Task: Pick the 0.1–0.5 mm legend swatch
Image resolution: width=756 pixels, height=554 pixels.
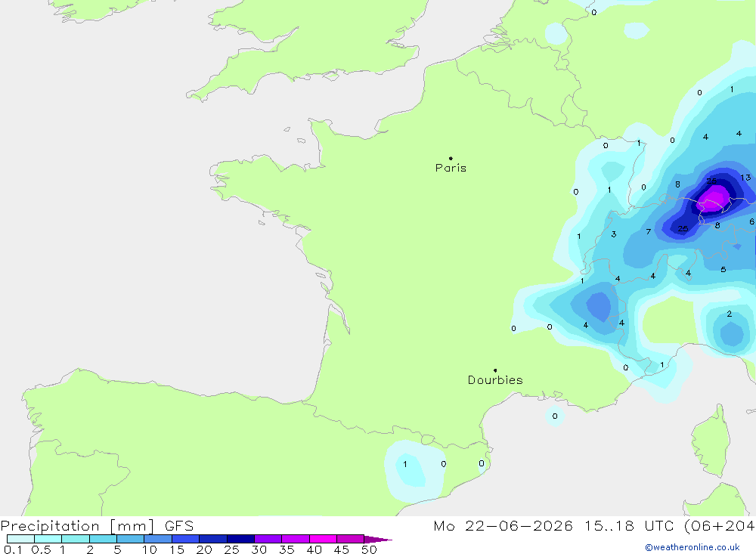Action: tap(20, 539)
